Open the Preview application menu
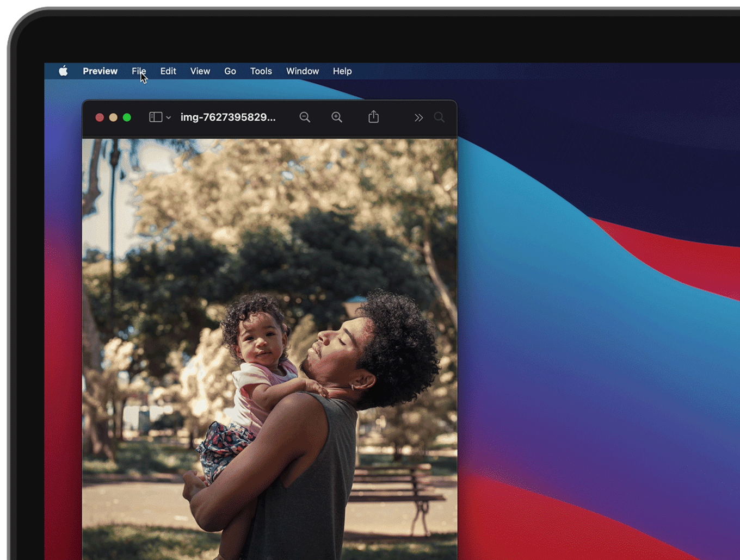Image resolution: width=740 pixels, height=560 pixels. (x=100, y=71)
